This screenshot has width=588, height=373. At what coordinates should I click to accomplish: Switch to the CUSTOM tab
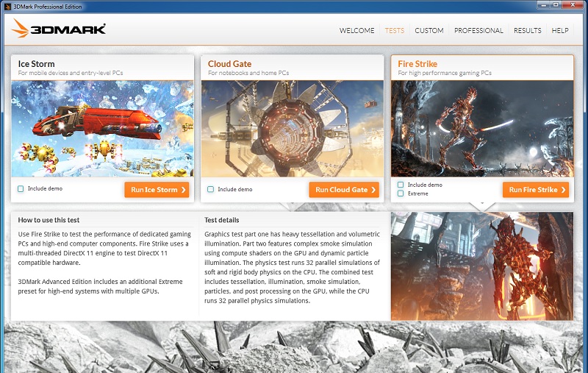[429, 30]
